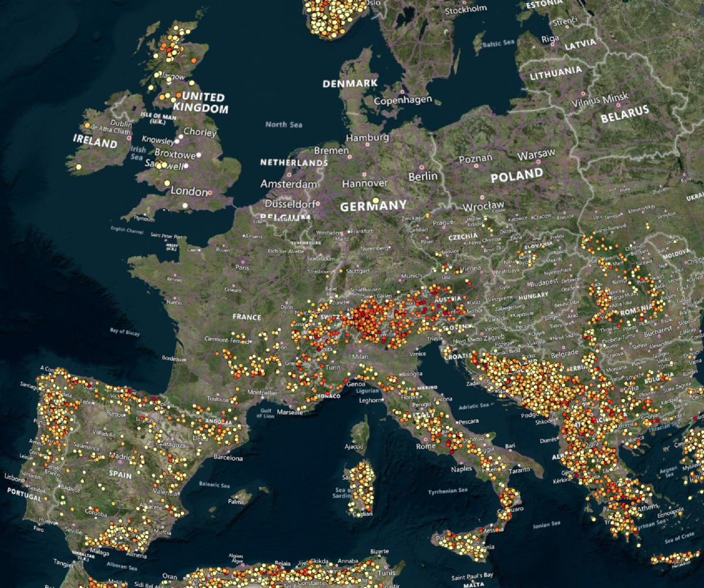Click the Hamburg city label
Screen dimensions: 704x588
(x=367, y=138)
